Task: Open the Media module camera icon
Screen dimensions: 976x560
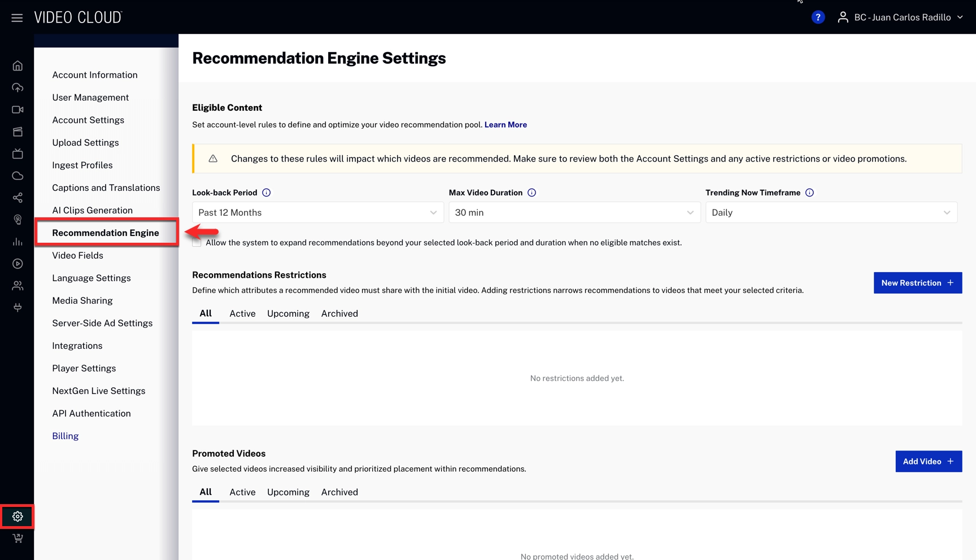Action: [x=17, y=110]
